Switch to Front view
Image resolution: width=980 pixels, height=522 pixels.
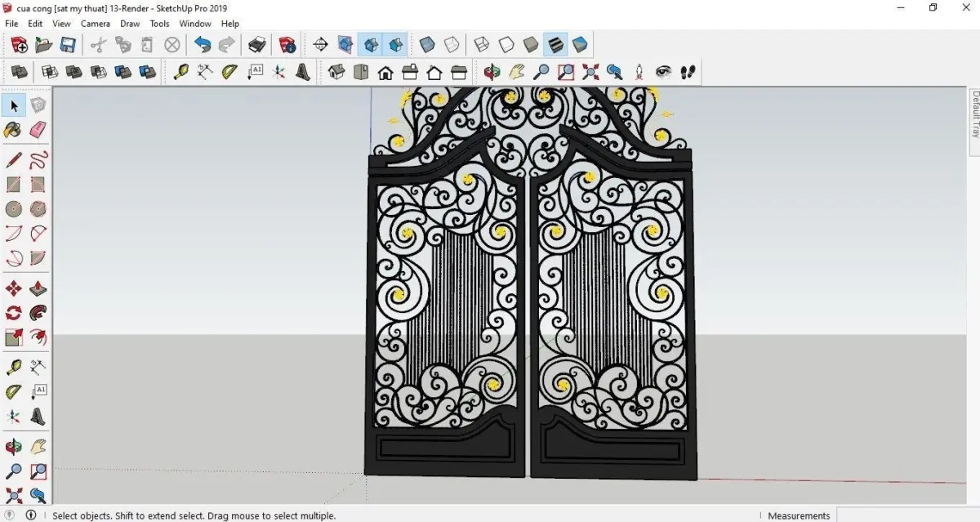click(385, 72)
